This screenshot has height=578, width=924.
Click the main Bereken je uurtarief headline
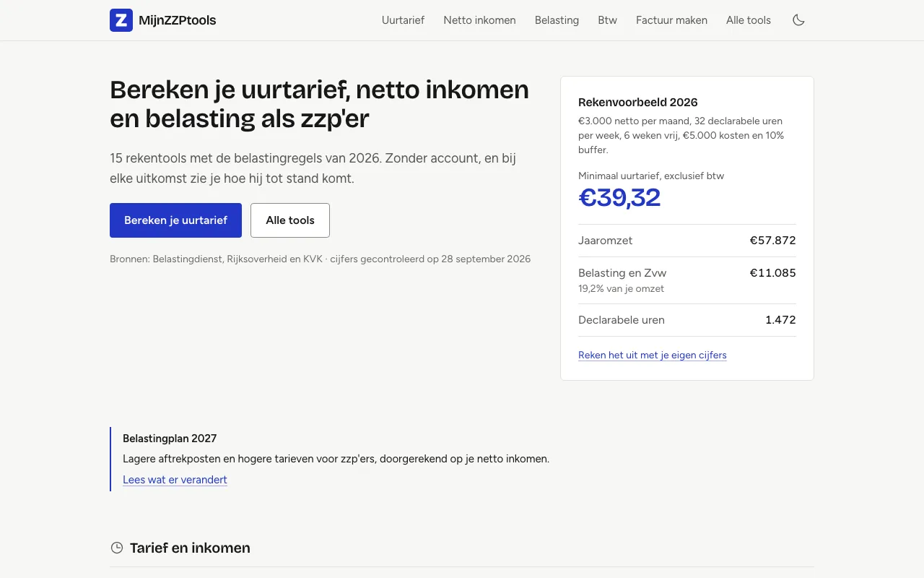[319, 104]
